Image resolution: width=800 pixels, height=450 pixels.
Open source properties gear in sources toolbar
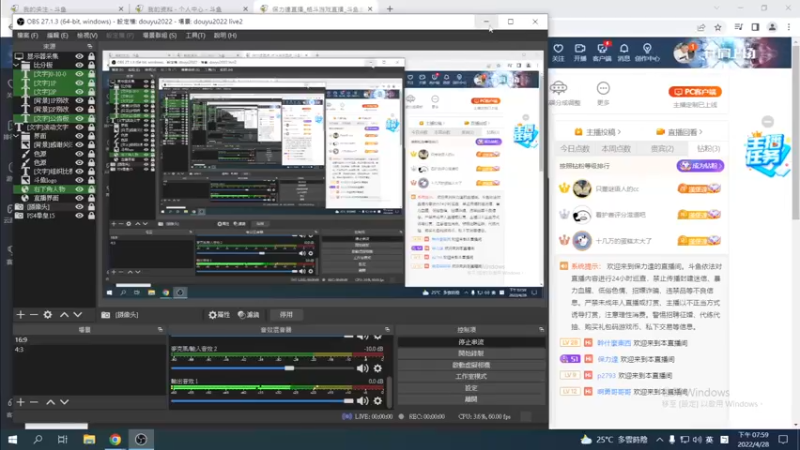(x=47, y=315)
